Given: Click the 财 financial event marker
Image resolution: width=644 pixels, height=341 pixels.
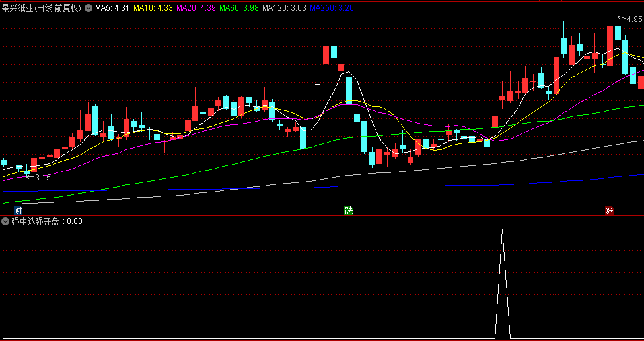Looking at the screenshot, I should click(x=9, y=211).
